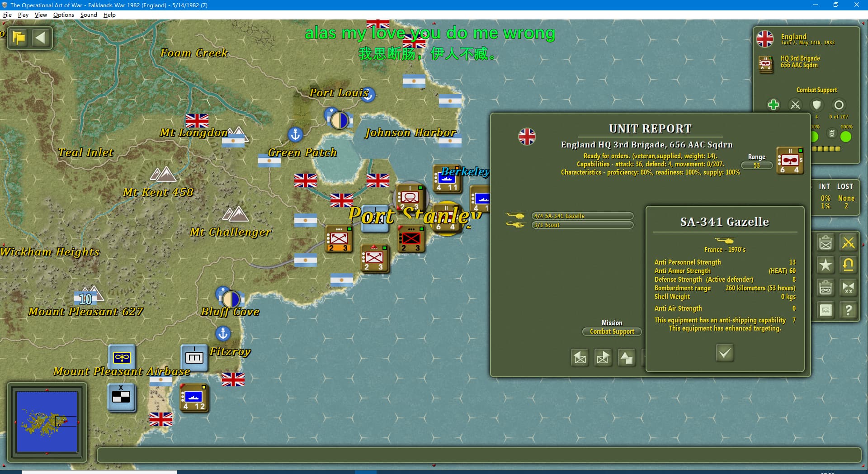Confirm the SA-341 Gazelle info with checkmark
This screenshot has height=474, width=868.
tap(725, 353)
